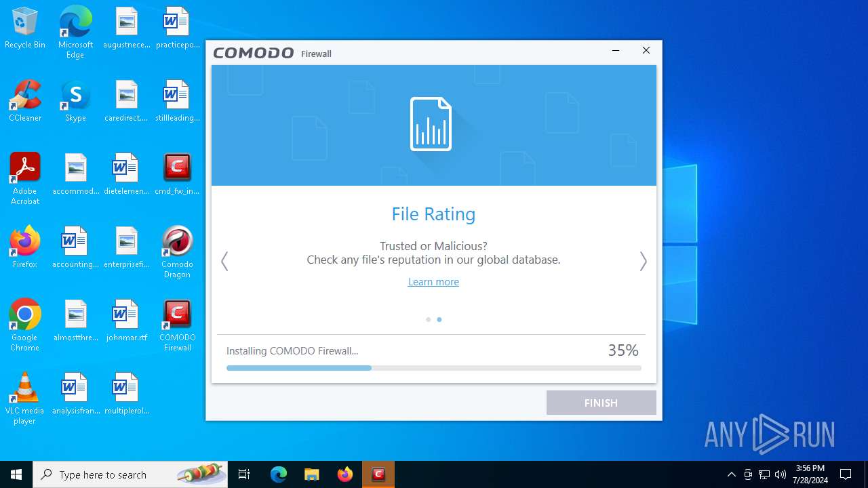Open Firefox from the taskbar
The image size is (868, 488).
(x=345, y=474)
